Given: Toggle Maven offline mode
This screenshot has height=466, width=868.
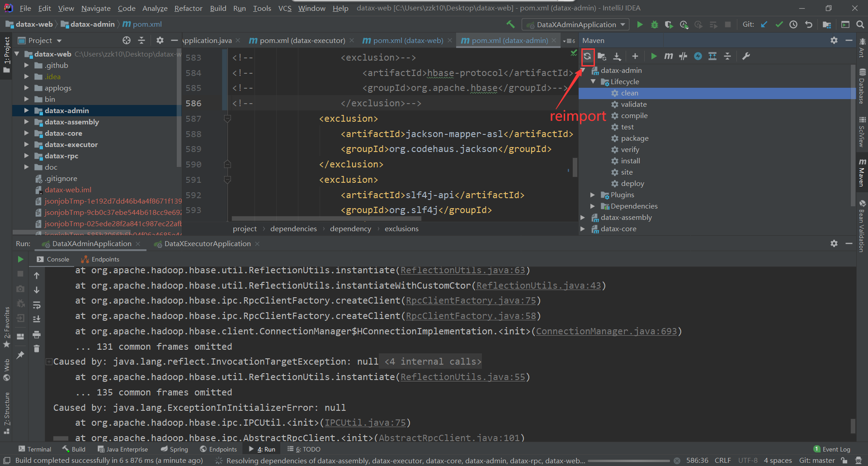Looking at the screenshot, I should click(683, 56).
